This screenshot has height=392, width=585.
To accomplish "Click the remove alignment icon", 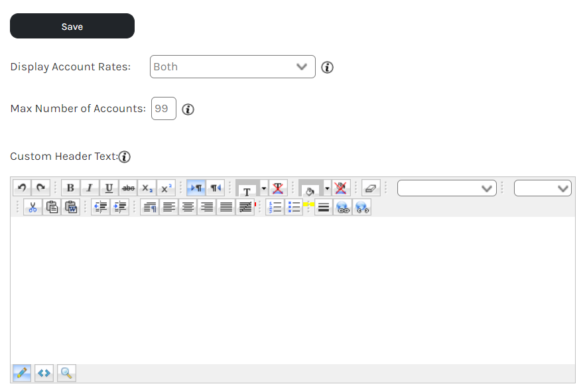I will pyautogui.click(x=245, y=207).
